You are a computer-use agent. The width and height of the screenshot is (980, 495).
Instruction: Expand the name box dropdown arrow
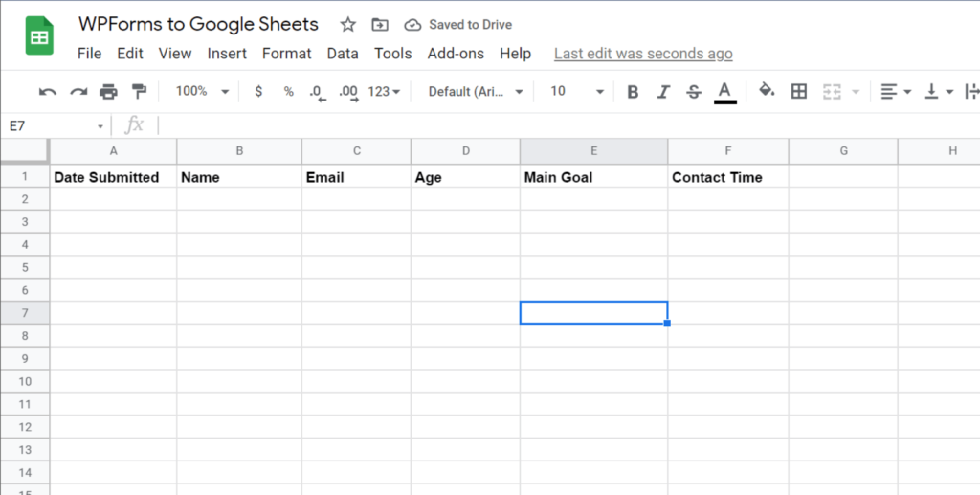tap(100, 127)
